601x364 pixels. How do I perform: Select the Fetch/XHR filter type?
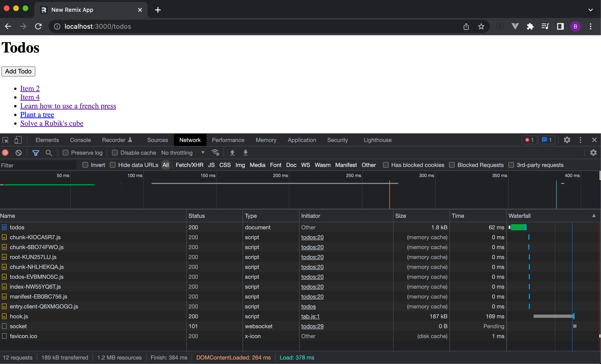189,165
